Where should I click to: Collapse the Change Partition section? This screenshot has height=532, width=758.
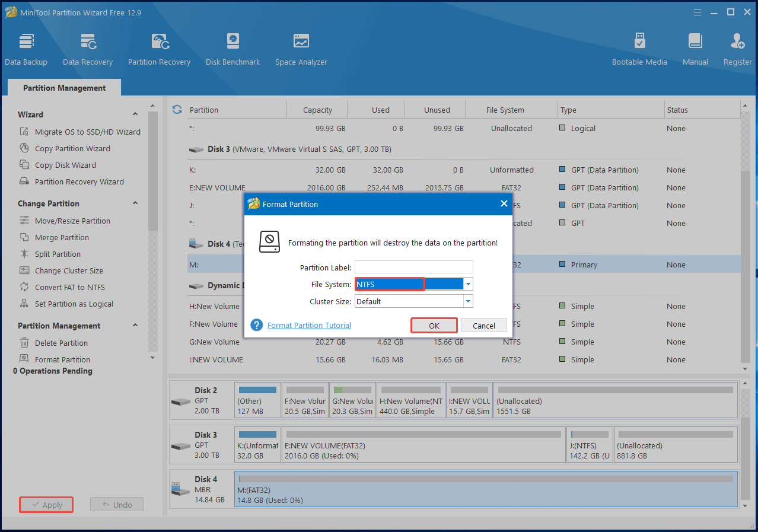135,203
